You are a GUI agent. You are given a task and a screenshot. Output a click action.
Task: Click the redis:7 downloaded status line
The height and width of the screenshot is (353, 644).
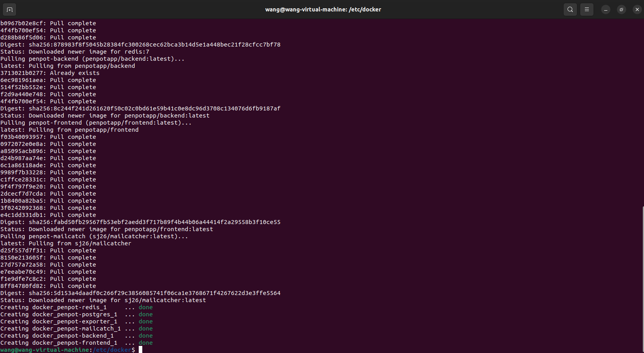(x=75, y=52)
